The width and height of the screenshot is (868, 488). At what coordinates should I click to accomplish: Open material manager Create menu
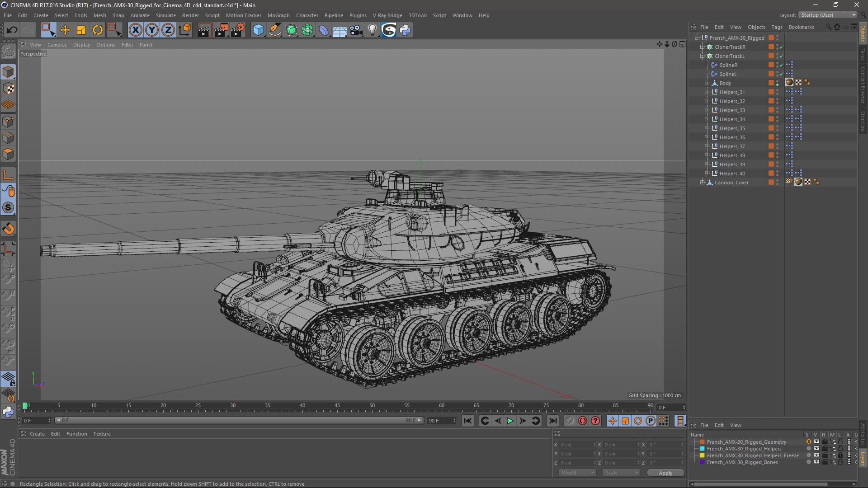tap(37, 434)
